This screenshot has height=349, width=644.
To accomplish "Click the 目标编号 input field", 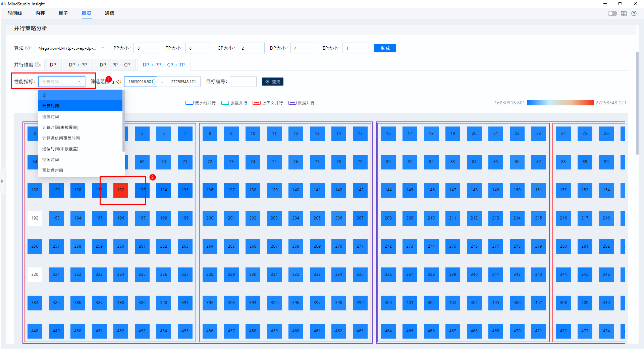I will point(243,82).
